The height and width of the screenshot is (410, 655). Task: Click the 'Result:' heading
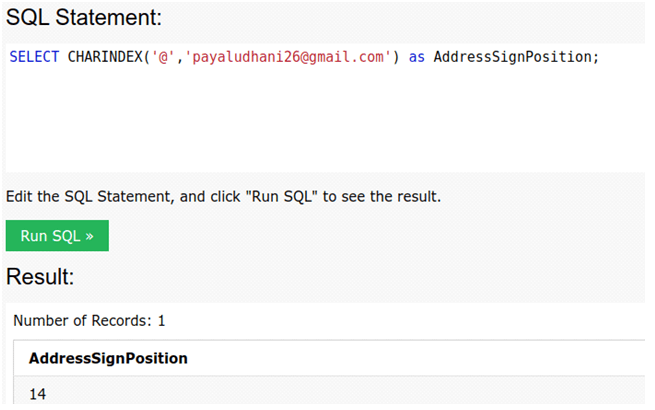point(40,277)
